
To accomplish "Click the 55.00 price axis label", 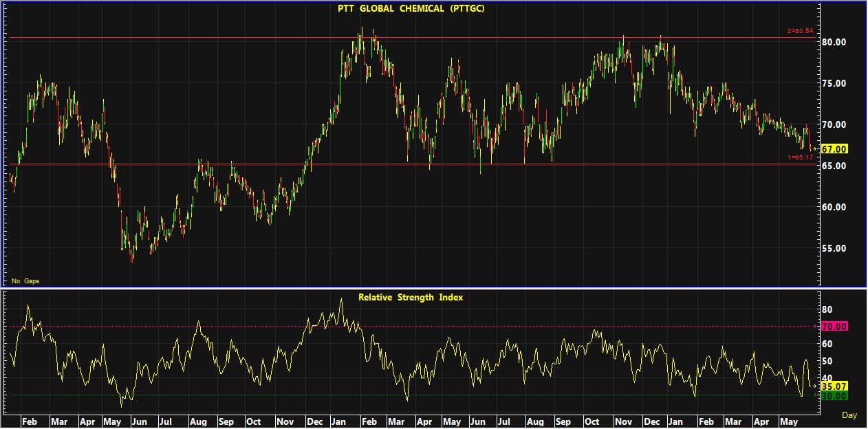I will [x=834, y=248].
